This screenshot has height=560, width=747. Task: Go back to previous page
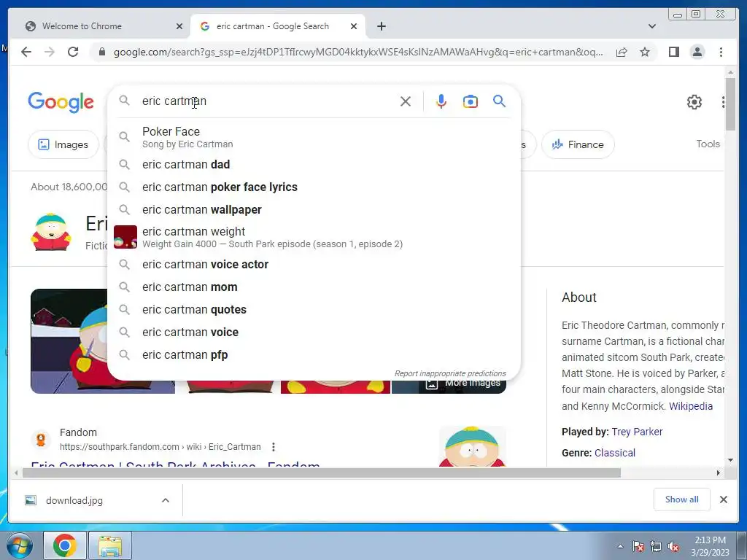26,52
